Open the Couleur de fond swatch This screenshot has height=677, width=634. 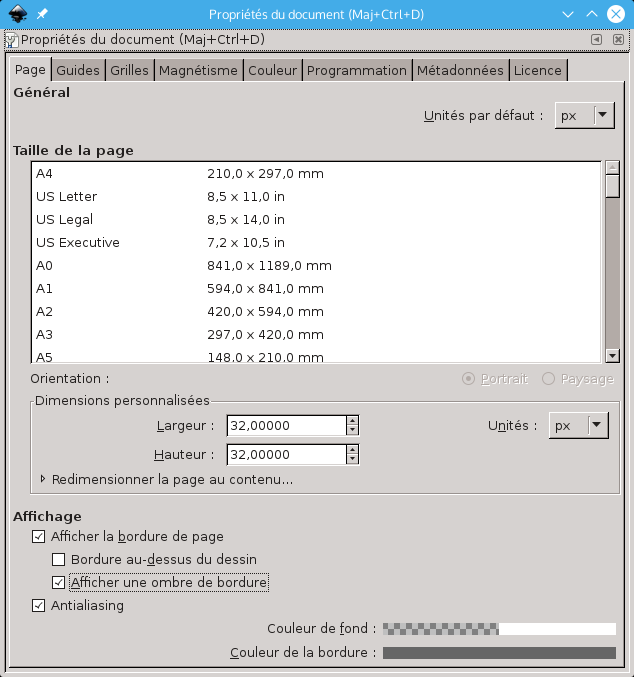(499, 629)
